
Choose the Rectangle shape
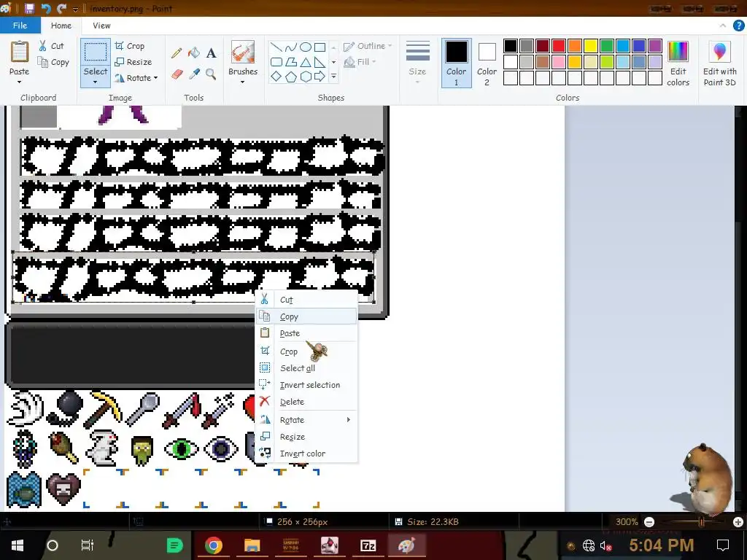tap(320, 47)
